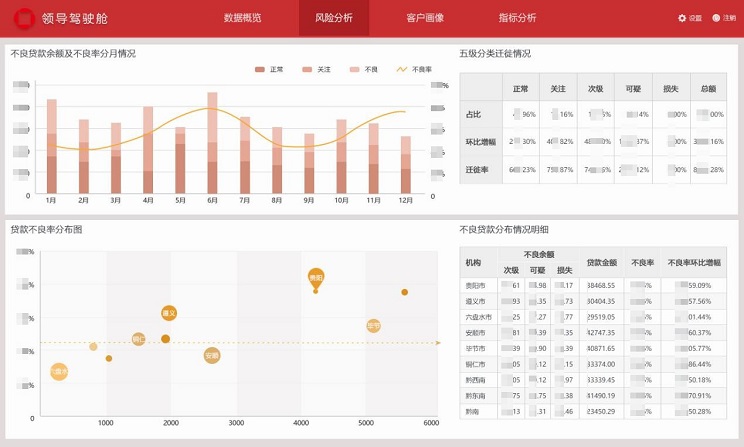This screenshot has height=447, width=744.
Task: Toggle the 正常 legend series
Action: (x=269, y=69)
